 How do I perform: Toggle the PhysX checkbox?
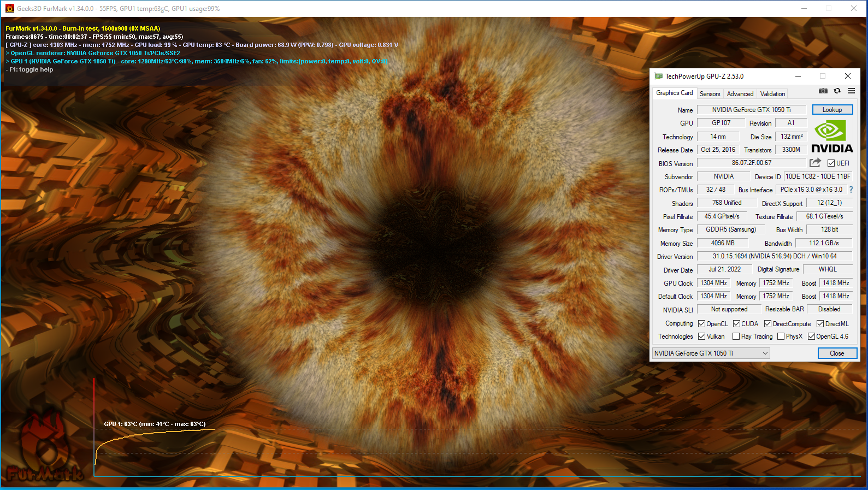[x=781, y=336]
